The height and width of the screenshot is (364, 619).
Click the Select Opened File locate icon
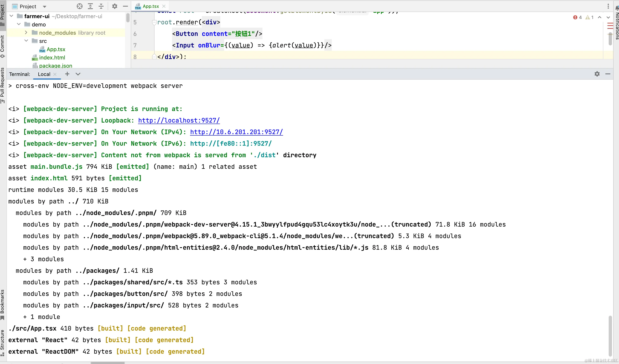coord(80,6)
